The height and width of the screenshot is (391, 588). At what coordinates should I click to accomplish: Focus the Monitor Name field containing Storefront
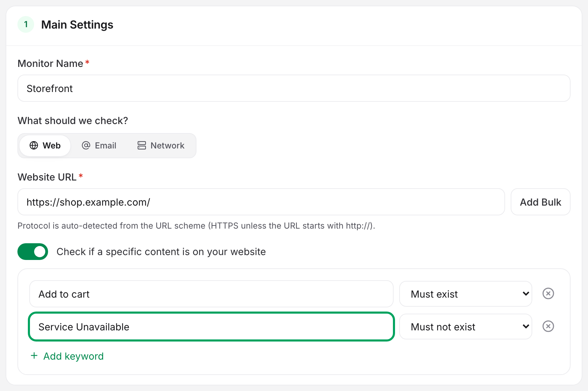click(294, 88)
